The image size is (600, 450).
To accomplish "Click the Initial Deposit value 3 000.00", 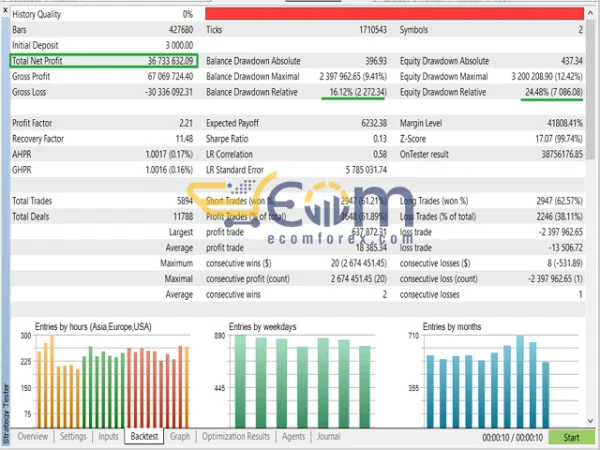I will click(x=179, y=45).
